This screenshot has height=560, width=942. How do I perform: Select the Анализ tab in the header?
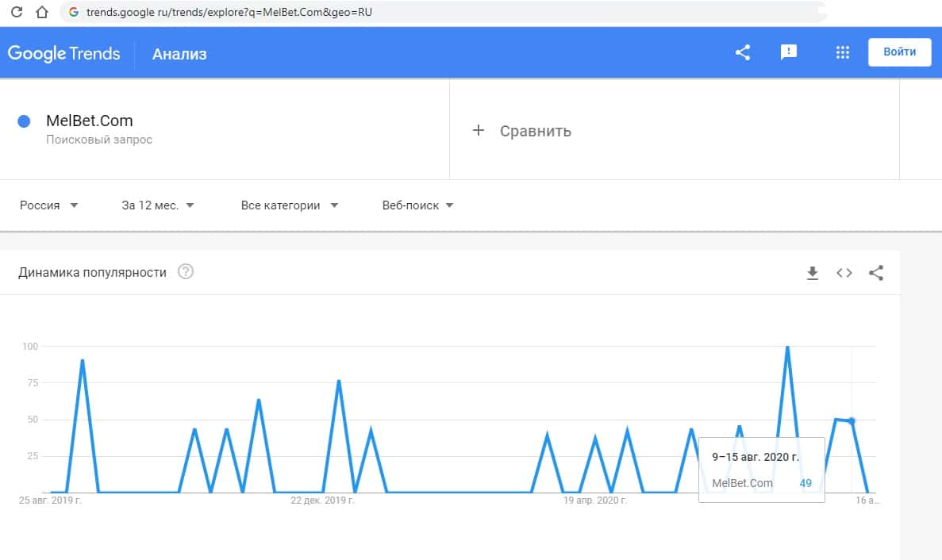pos(179,54)
